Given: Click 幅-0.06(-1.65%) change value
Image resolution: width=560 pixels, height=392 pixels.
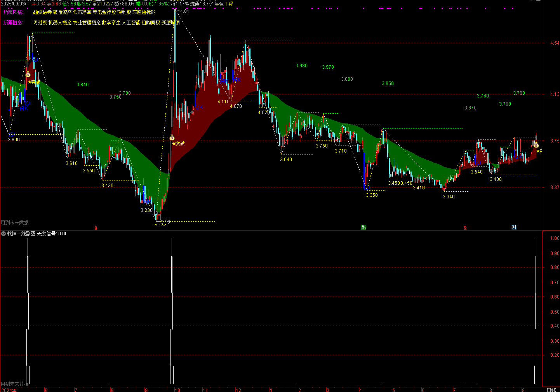Looking at the screenshot, I should click(x=153, y=4).
